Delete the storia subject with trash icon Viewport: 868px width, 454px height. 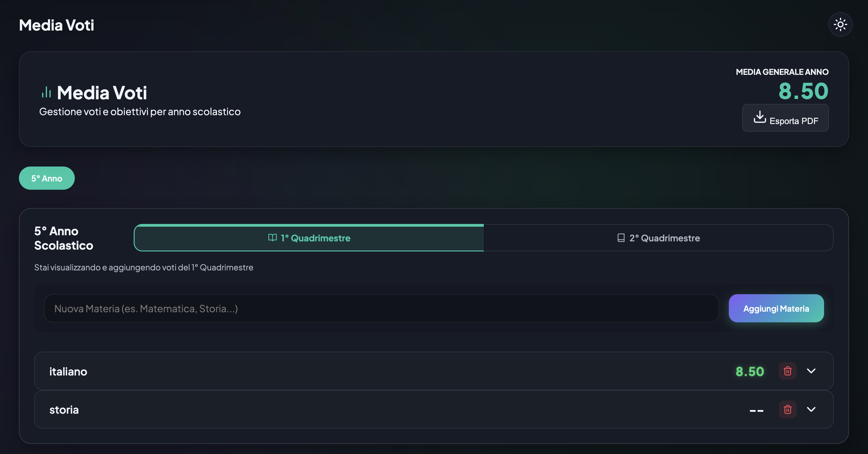pyautogui.click(x=787, y=409)
